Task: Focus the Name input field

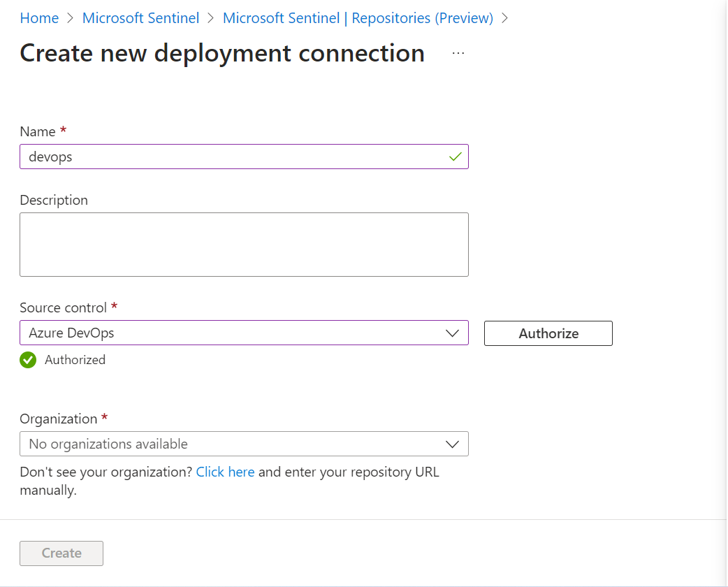Action: pyautogui.click(x=245, y=157)
